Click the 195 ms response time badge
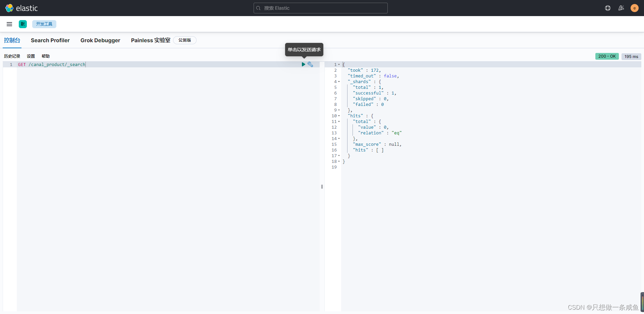Image resolution: width=644 pixels, height=314 pixels. click(631, 57)
